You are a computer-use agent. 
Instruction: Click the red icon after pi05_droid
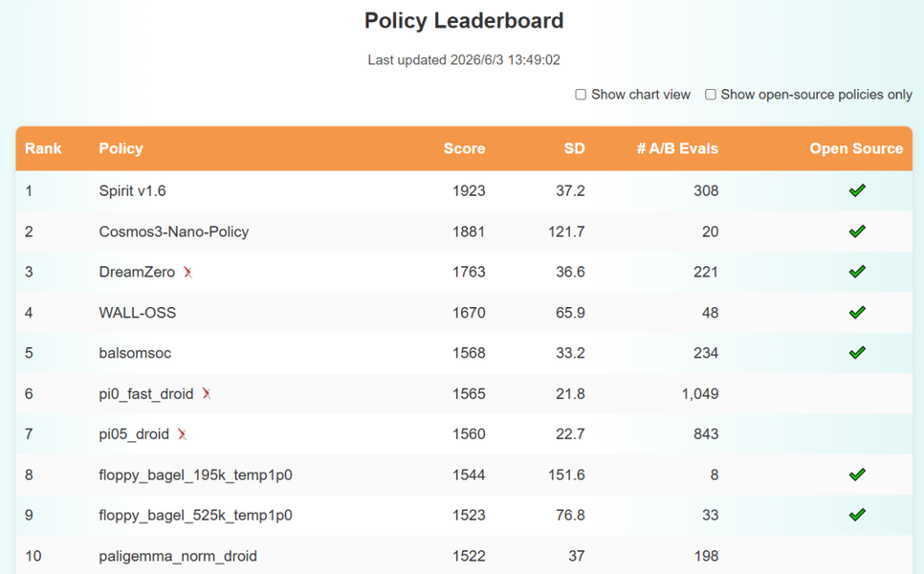[x=182, y=434]
